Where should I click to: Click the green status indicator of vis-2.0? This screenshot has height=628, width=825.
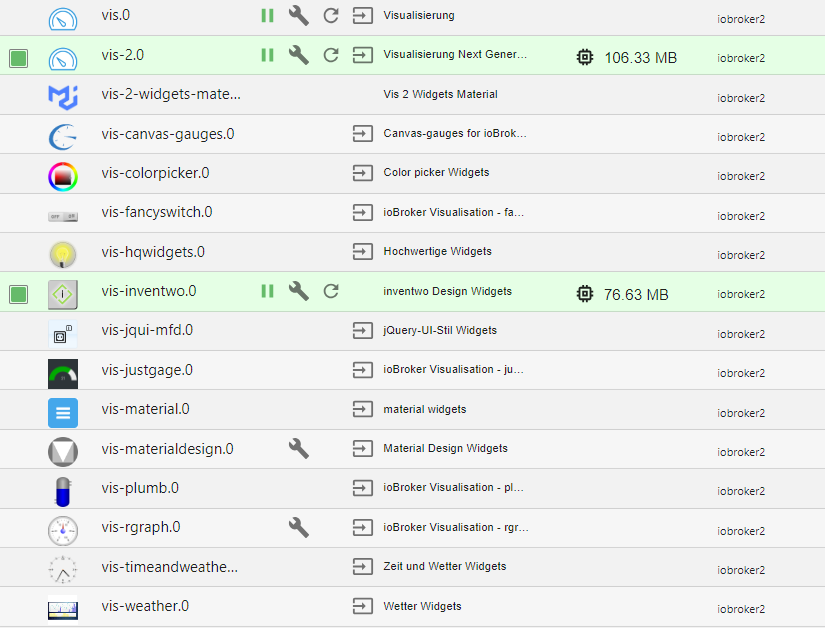18,58
